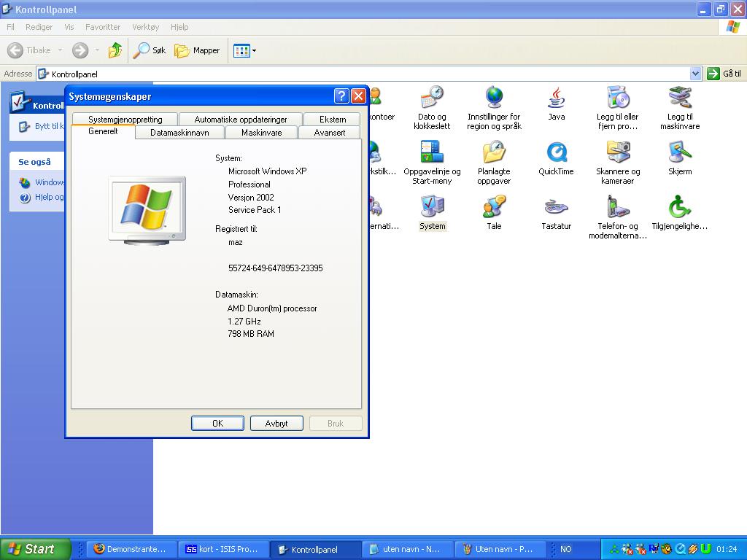Open the Tale speech icon
747x560 pixels.
point(494,214)
